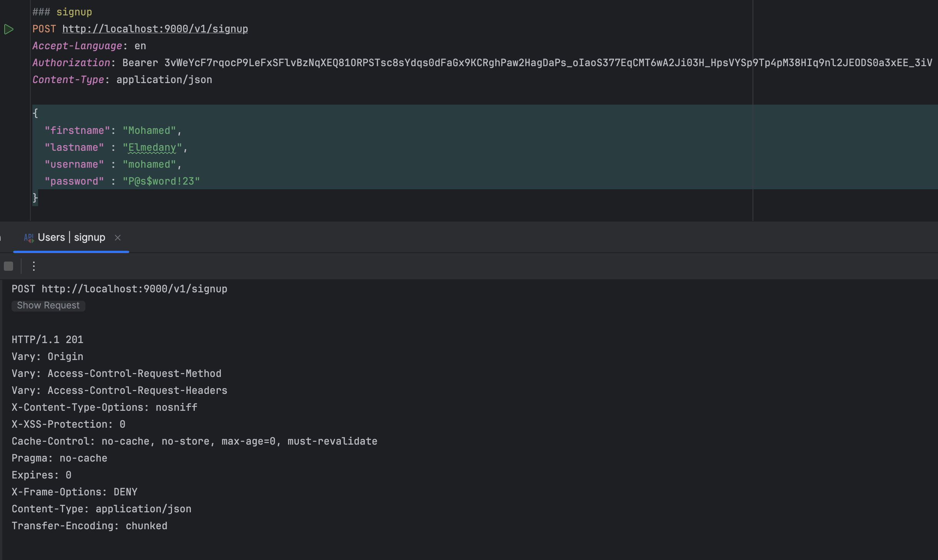This screenshot has height=560, width=938.
Task: Click the ### signup request title
Action: pos(62,12)
